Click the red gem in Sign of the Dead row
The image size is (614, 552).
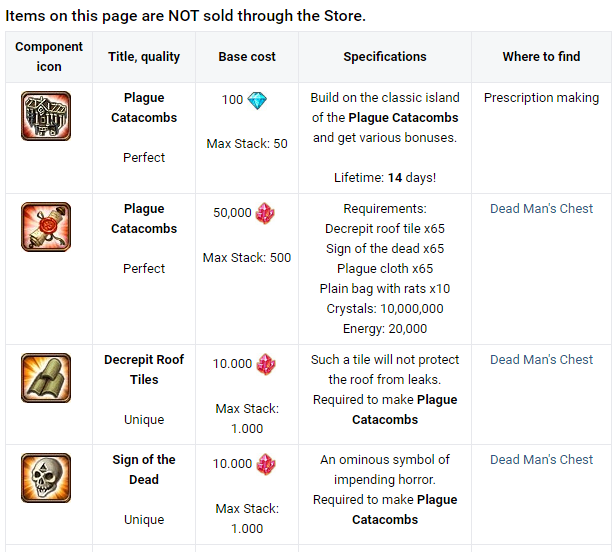266,464
